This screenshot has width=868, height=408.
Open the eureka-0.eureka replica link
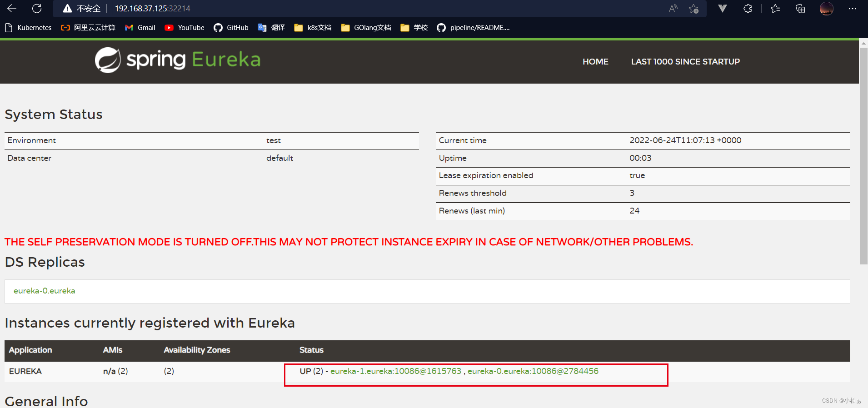[x=45, y=291]
